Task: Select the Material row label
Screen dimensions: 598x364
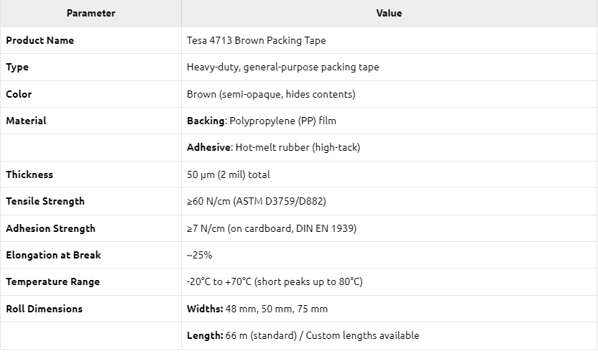Action: point(26,121)
